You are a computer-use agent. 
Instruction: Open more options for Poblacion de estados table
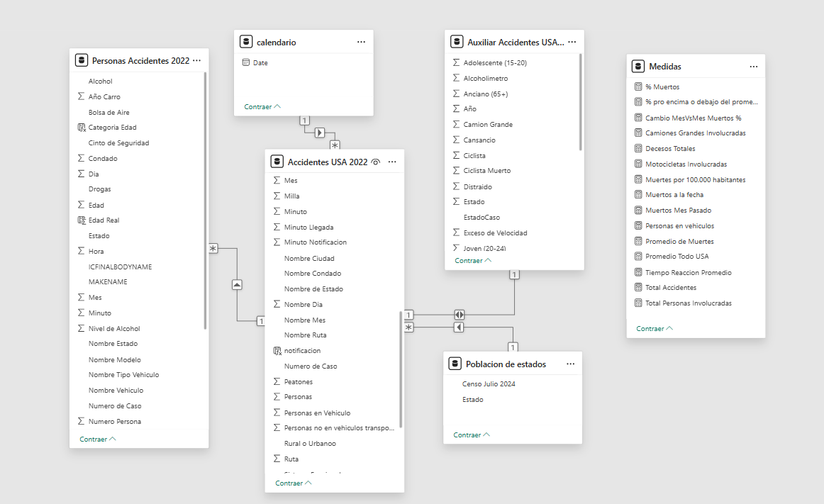pos(570,364)
